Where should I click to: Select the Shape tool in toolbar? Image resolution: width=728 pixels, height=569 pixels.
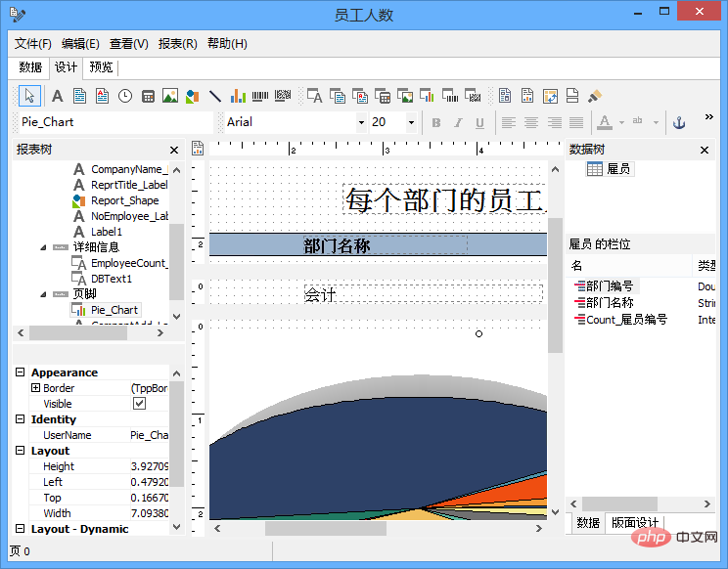(193, 96)
